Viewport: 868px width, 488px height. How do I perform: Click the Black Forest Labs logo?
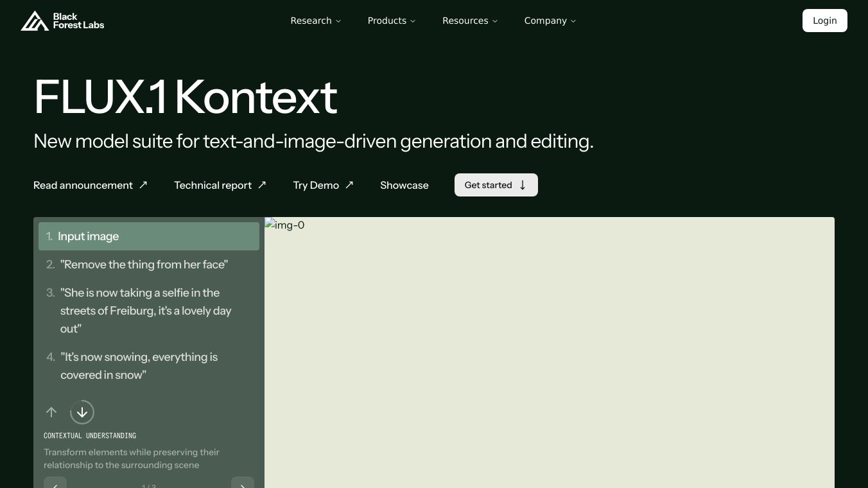[62, 21]
